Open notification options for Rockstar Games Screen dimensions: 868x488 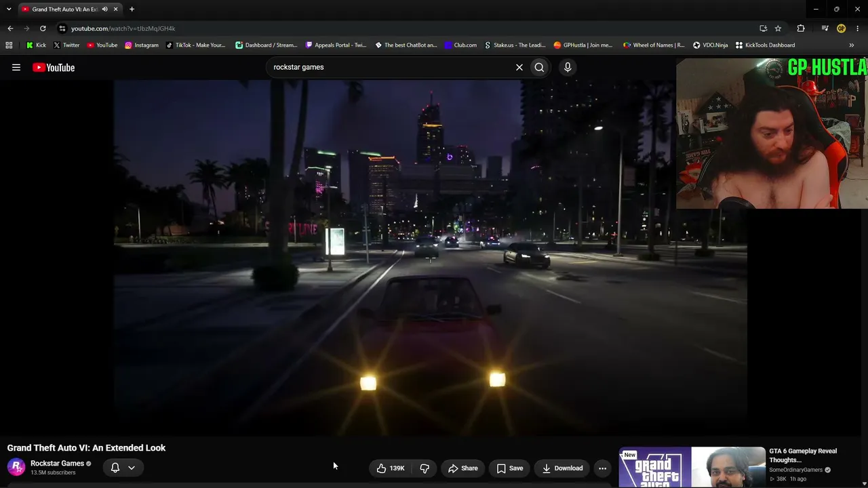tap(123, 468)
